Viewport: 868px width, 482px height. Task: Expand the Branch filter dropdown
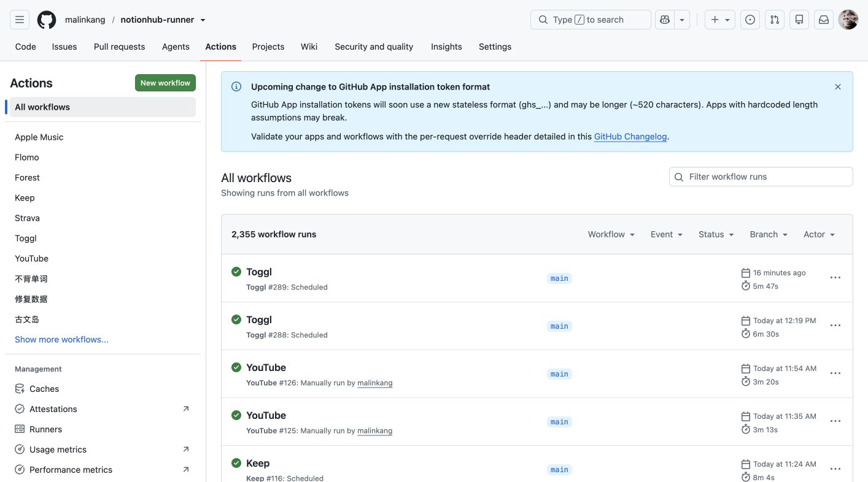pos(769,234)
